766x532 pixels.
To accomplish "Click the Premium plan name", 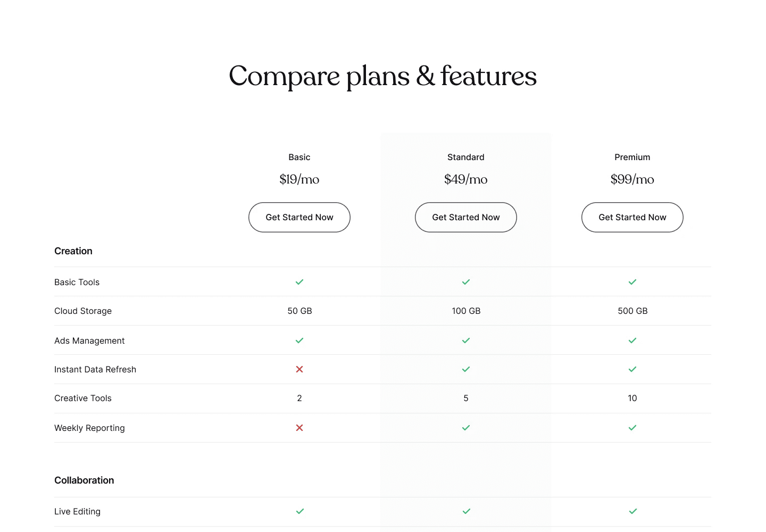I will pos(632,157).
